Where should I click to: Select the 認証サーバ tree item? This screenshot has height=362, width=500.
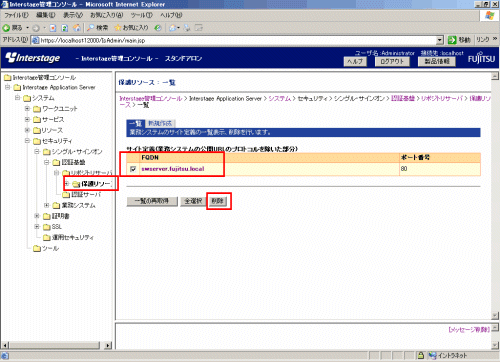pyautogui.click(x=86, y=194)
